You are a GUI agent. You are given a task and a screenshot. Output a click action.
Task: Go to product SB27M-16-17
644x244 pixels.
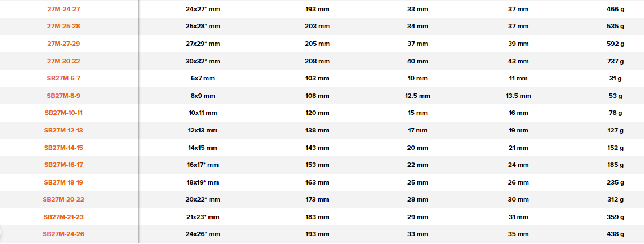63,165
